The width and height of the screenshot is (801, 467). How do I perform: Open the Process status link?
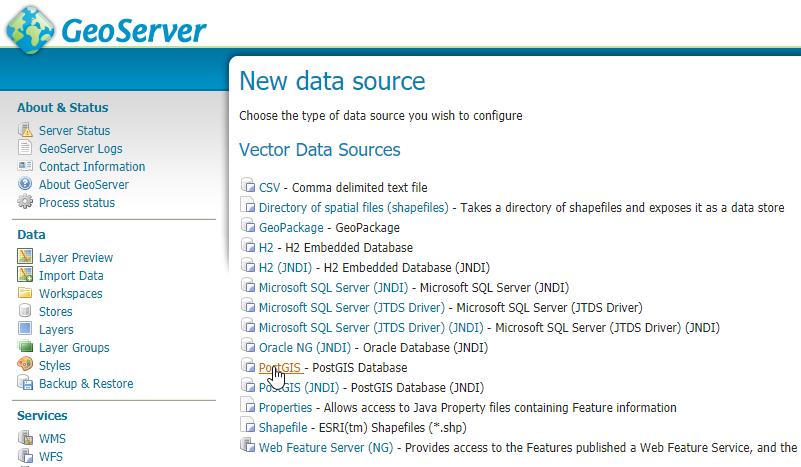point(77,203)
